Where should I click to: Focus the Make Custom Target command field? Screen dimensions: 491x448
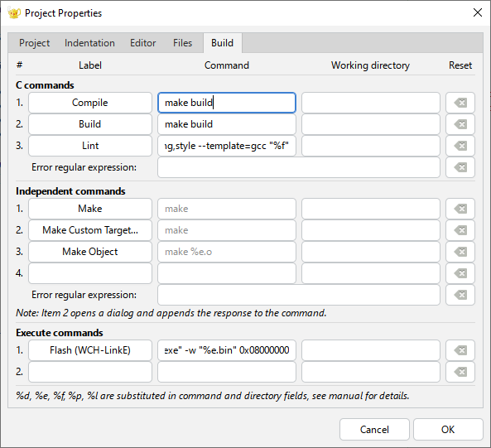(x=227, y=230)
